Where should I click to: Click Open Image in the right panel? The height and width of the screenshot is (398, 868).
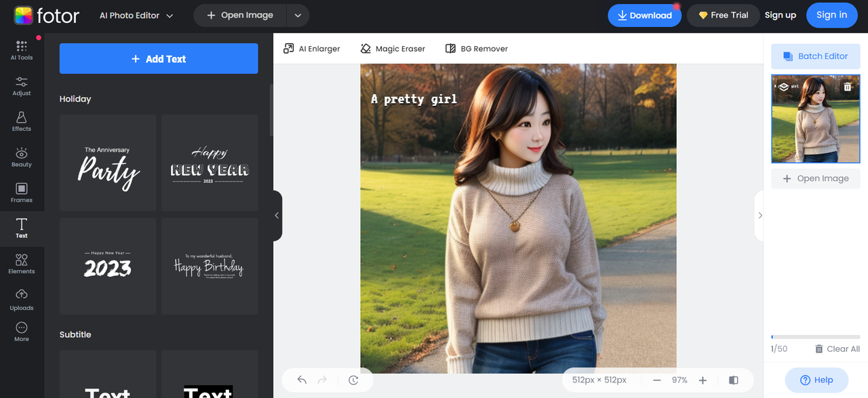click(816, 178)
